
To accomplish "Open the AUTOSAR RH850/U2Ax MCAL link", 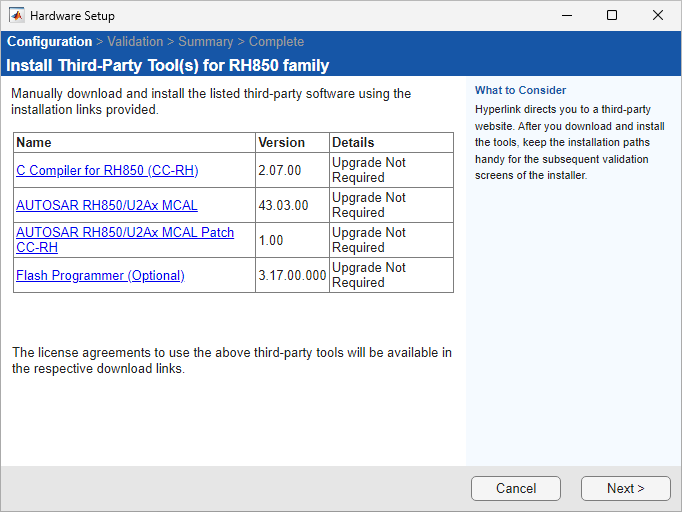I will click(107, 205).
